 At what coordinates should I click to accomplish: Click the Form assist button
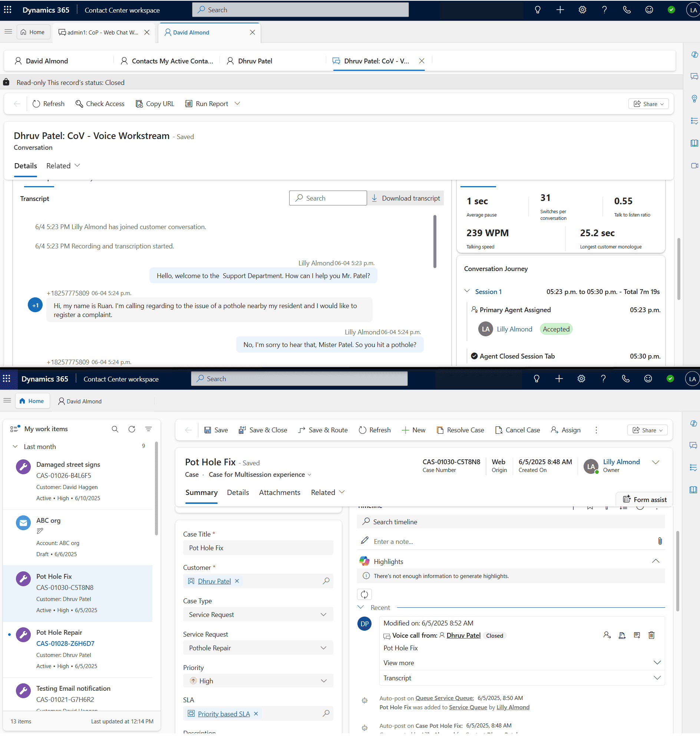point(644,499)
